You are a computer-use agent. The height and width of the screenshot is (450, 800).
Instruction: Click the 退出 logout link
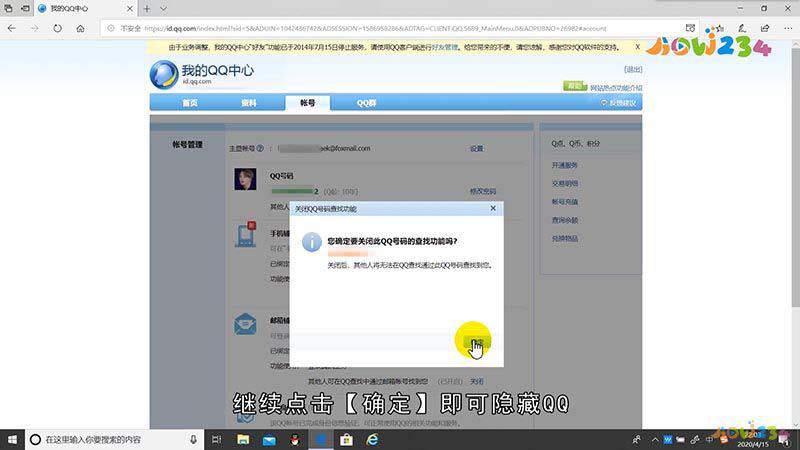pyautogui.click(x=633, y=69)
